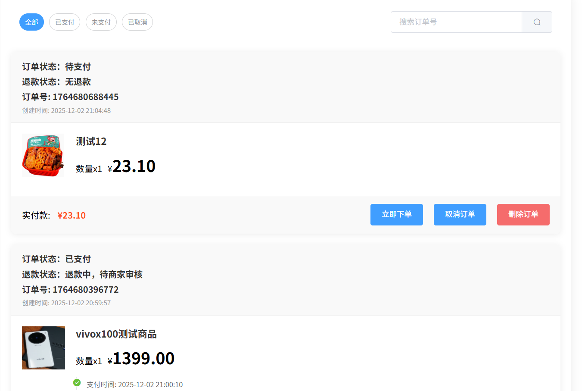Click 数量x1 for the 测试12 item
The width and height of the screenshot is (588, 391).
tap(89, 169)
